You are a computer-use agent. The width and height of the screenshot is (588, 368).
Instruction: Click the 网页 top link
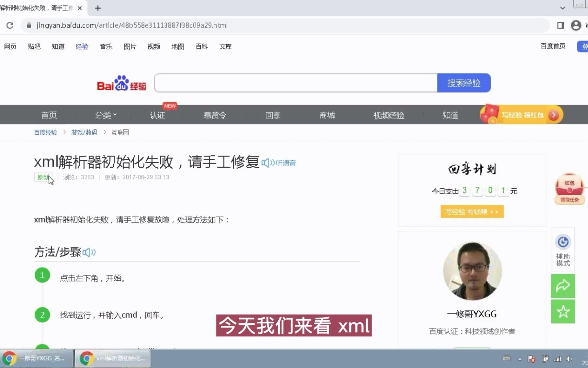(x=10, y=46)
